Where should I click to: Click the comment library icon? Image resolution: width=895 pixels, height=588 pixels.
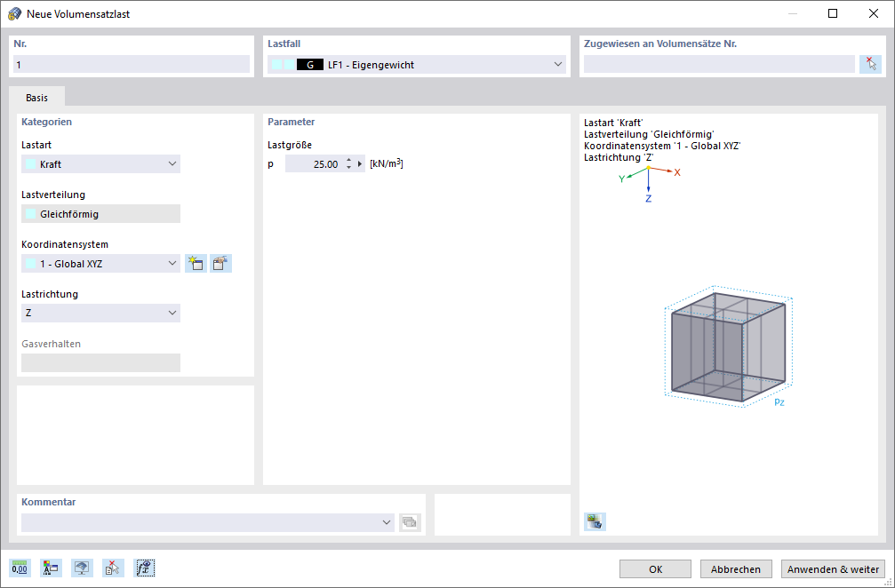(x=410, y=522)
